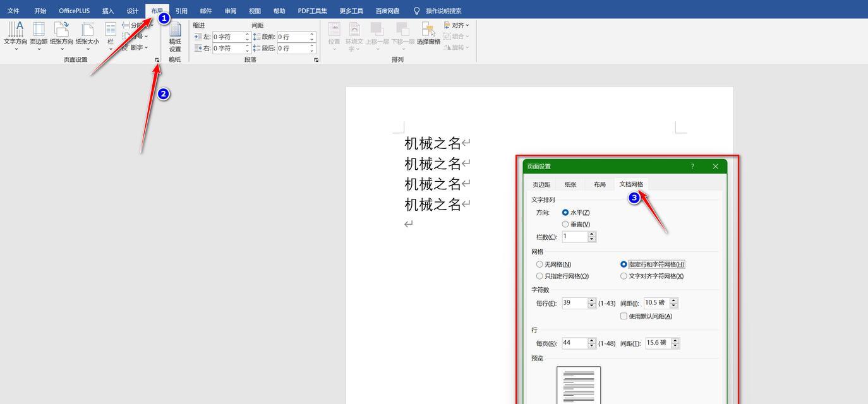Click the 栏数 column count field
This screenshot has width=868, height=404.
tap(574, 237)
